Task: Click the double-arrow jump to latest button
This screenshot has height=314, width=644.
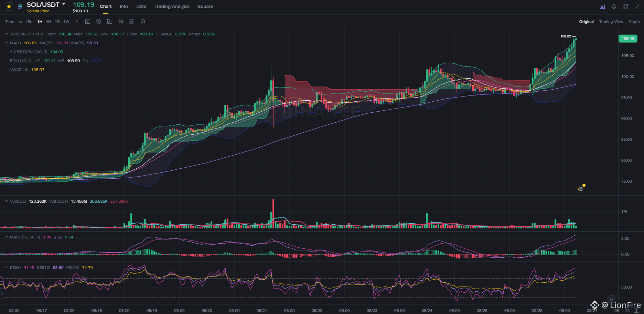Action: pos(611,299)
